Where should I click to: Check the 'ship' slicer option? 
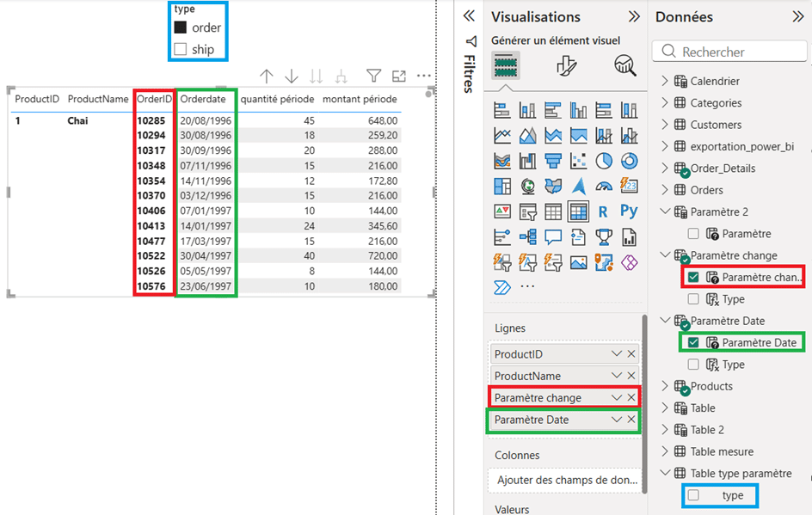[181, 50]
